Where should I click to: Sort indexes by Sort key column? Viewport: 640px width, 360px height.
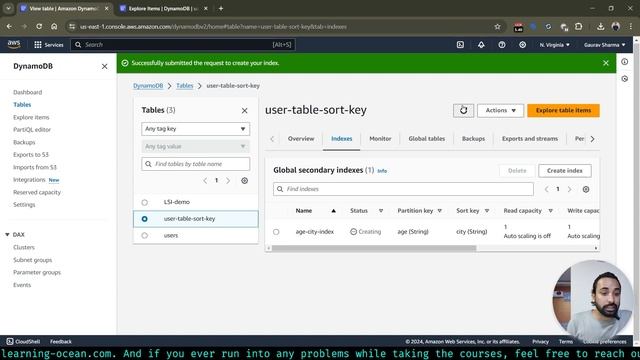[x=473, y=211]
